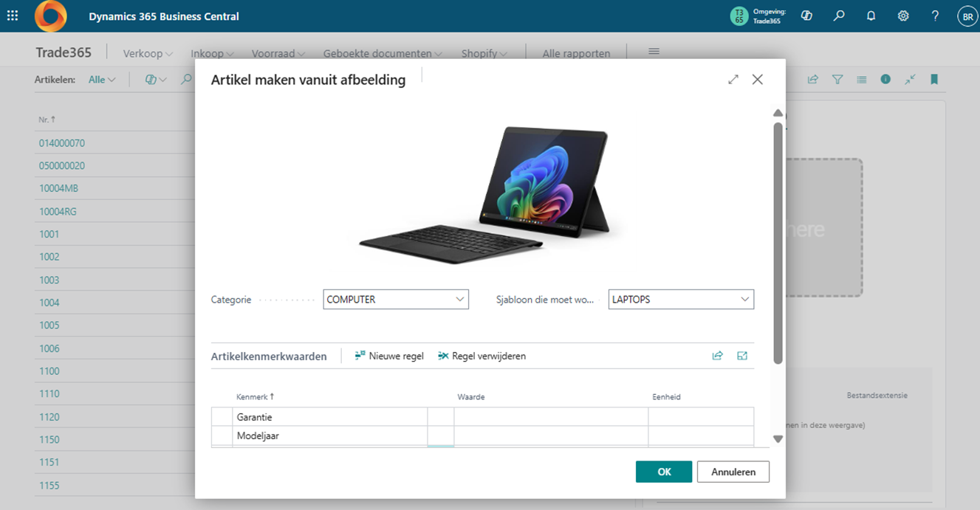The image size is (980, 510).
Task: Open notifications bell icon
Action: click(871, 15)
